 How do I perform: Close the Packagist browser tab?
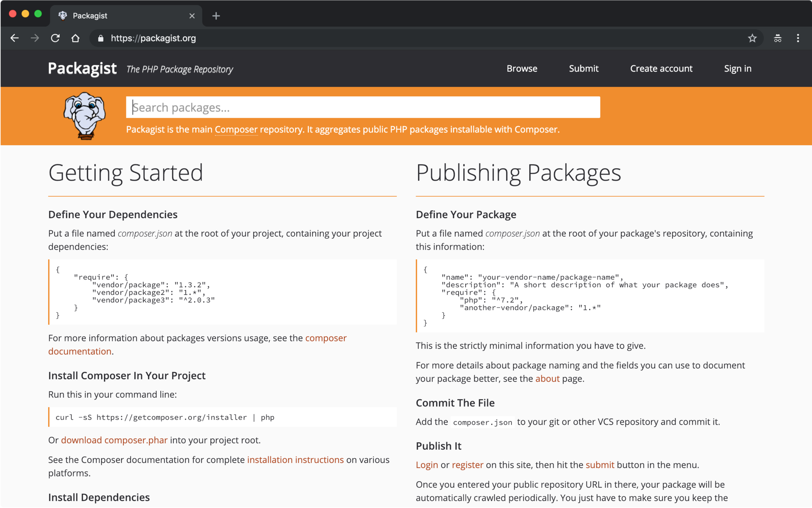point(192,16)
